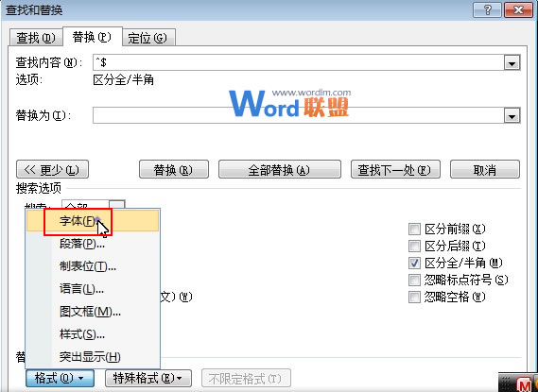This screenshot has height=392, width=538.
Task: Click the 查找下一处(F) button
Action: pyautogui.click(x=395, y=169)
